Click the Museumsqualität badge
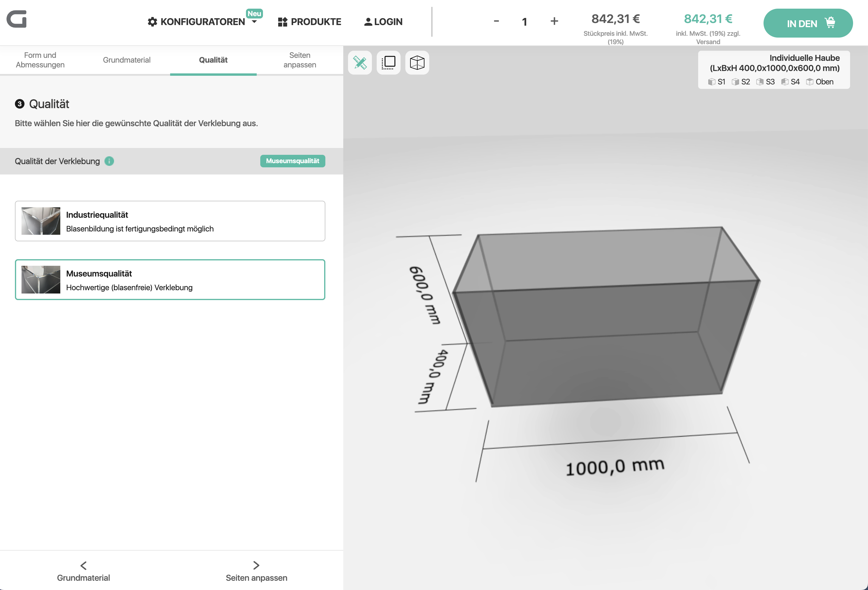 [x=293, y=161]
